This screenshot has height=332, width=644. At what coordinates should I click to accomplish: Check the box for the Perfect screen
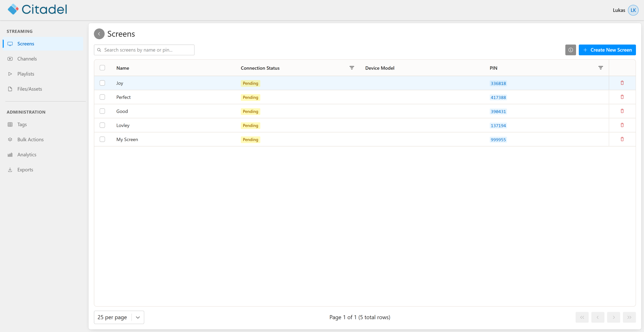(102, 97)
